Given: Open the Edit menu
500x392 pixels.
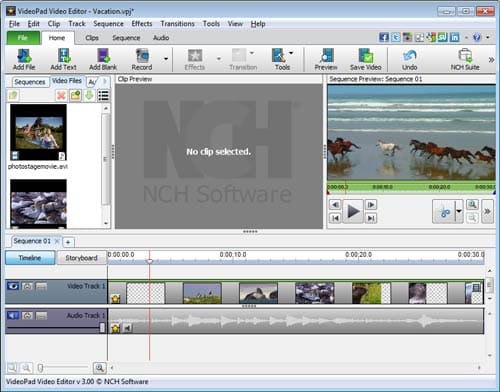Looking at the screenshot, I should 33,24.
